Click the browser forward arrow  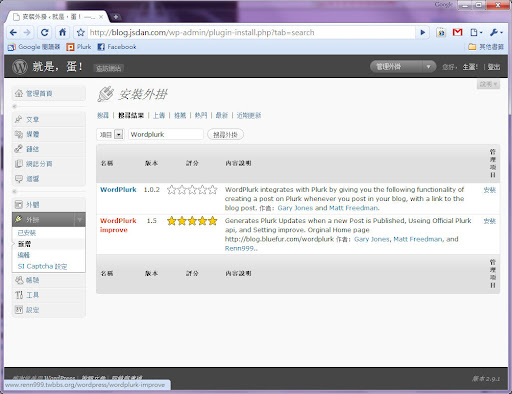click(27, 32)
